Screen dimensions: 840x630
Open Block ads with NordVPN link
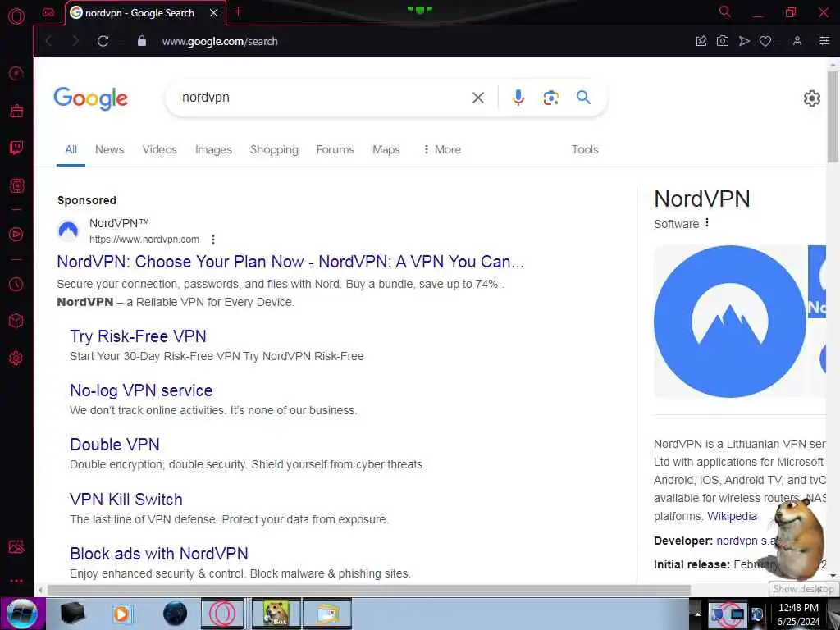point(158,554)
